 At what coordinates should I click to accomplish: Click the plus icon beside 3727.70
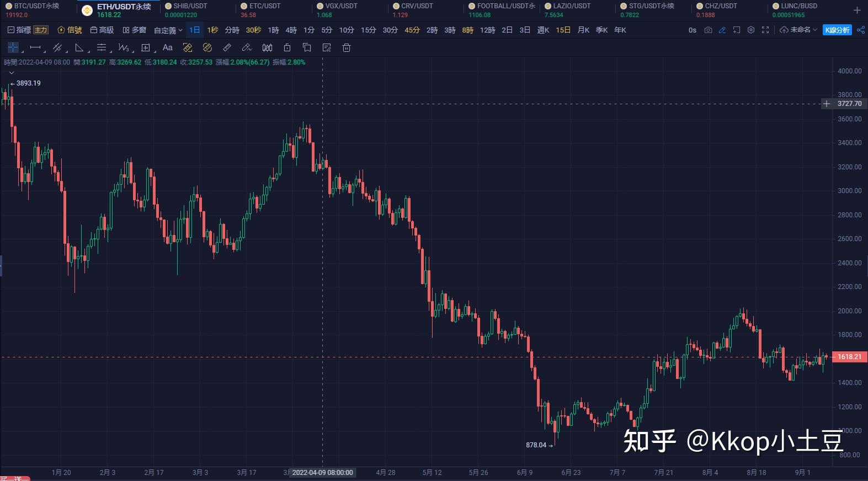tap(827, 104)
